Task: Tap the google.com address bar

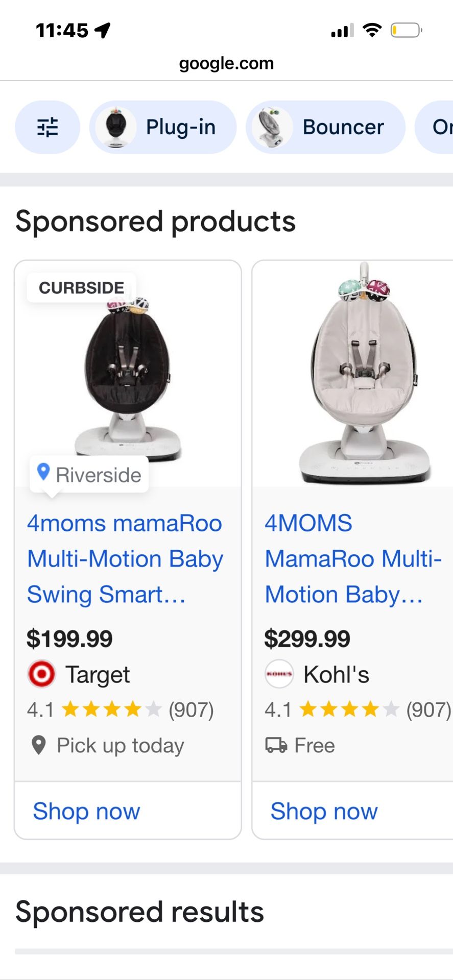Action: 226,63
